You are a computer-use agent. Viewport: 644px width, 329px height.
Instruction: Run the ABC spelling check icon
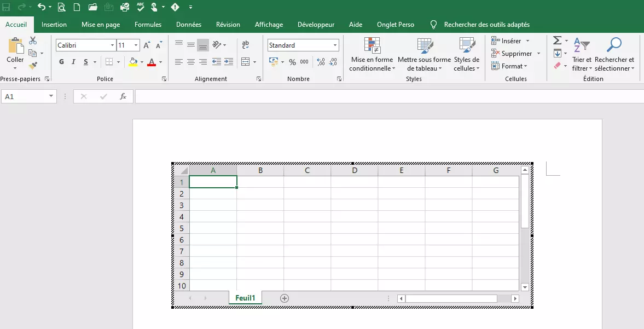141,7
